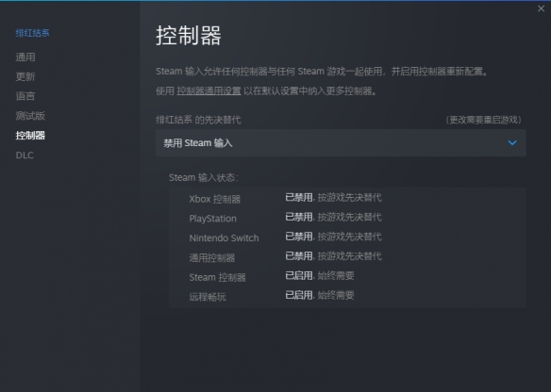The width and height of the screenshot is (551, 392).
Task: Close the properties window with X icon
Action: (x=541, y=8)
